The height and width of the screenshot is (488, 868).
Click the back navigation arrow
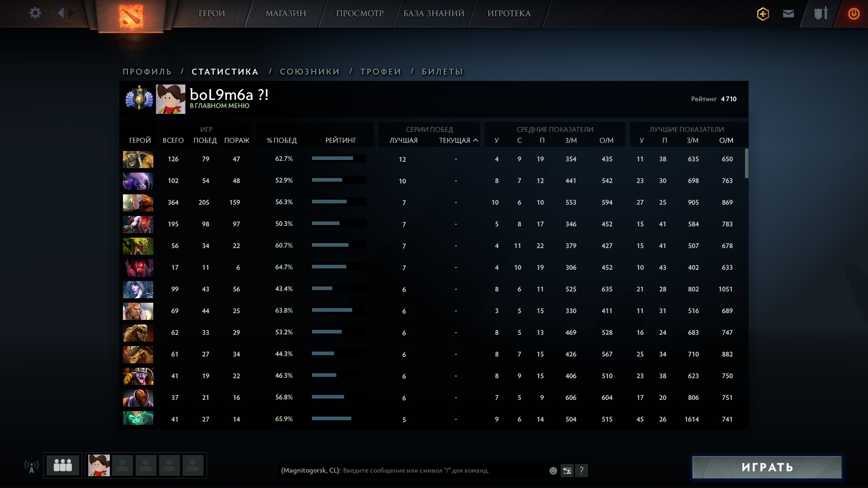point(61,13)
